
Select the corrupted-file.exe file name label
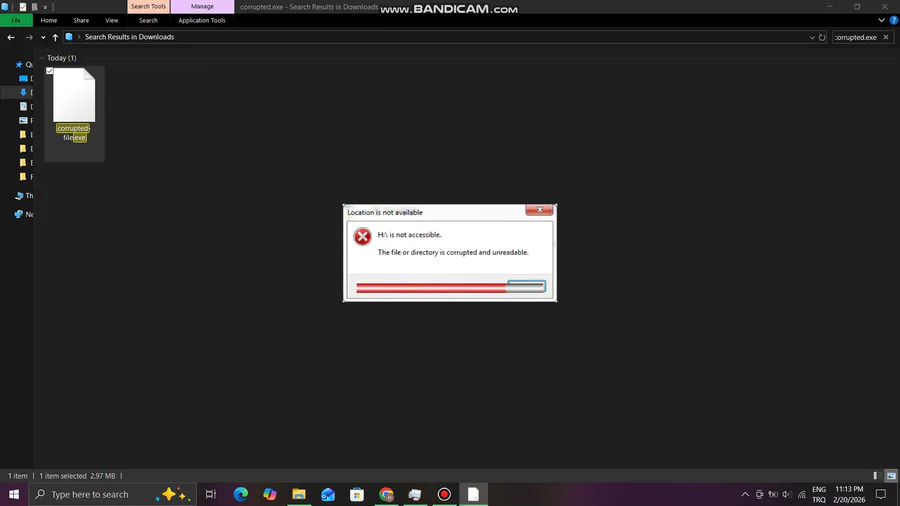(74, 133)
